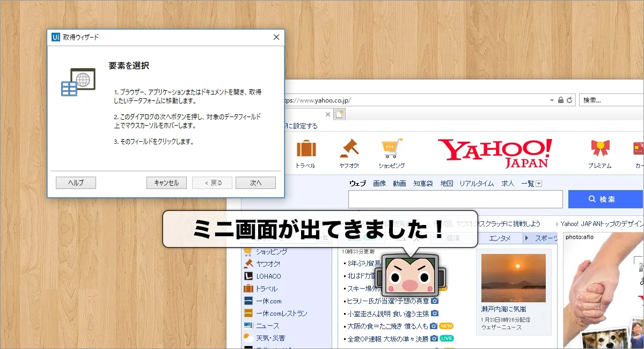Open the ヤフオク! gavel icon in Yahoo header

(349, 148)
